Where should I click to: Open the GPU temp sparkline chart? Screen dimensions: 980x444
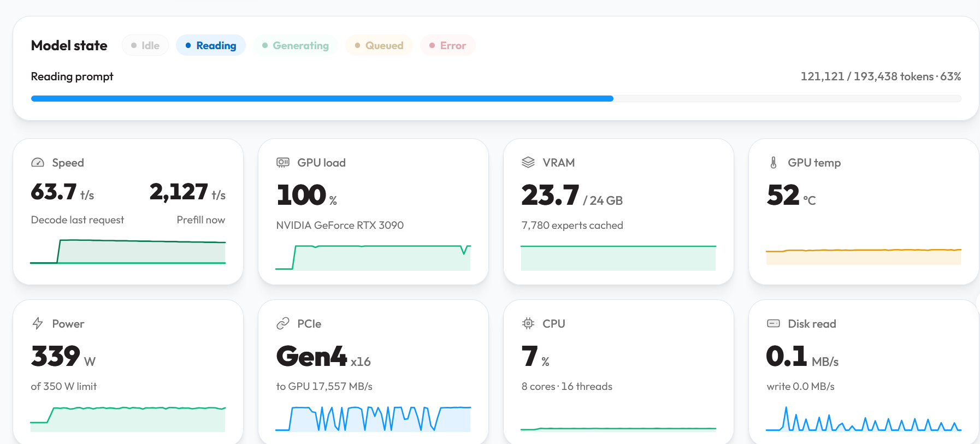tap(864, 256)
